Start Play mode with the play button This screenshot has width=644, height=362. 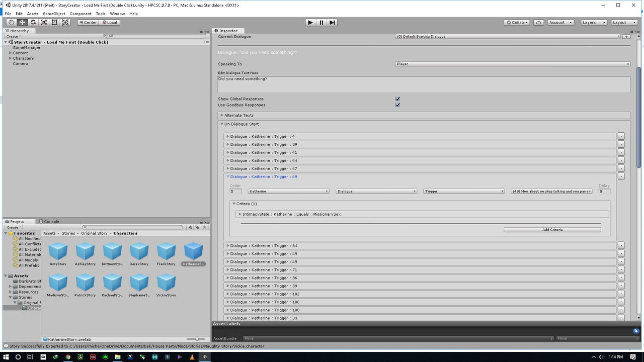tap(310, 22)
